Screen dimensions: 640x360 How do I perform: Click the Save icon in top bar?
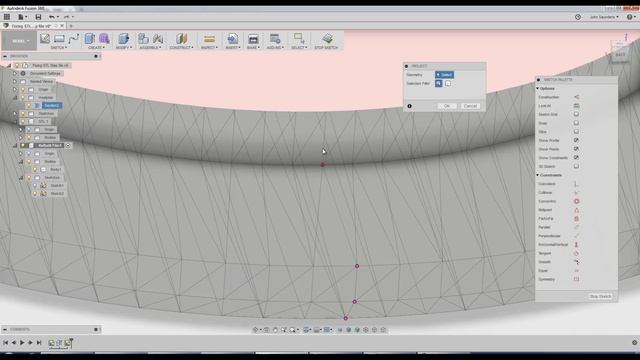pyautogui.click(x=38, y=17)
